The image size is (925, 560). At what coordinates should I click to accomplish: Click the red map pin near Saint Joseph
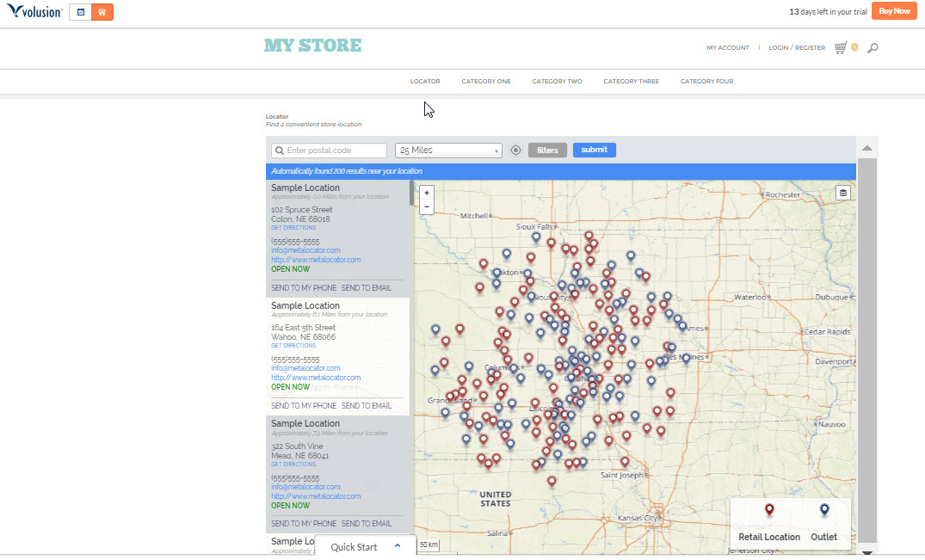click(x=624, y=462)
